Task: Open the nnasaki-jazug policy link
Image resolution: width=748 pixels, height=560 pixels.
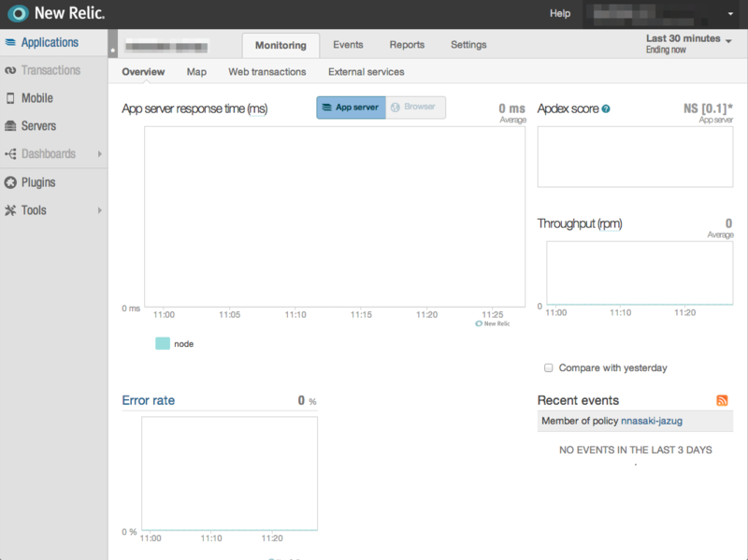Action: [651, 421]
